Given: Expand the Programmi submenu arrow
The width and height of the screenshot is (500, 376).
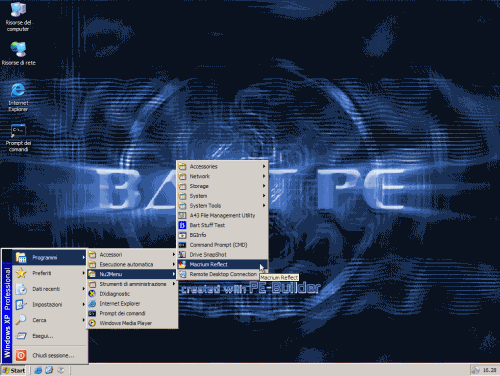Looking at the screenshot, I should (83, 257).
